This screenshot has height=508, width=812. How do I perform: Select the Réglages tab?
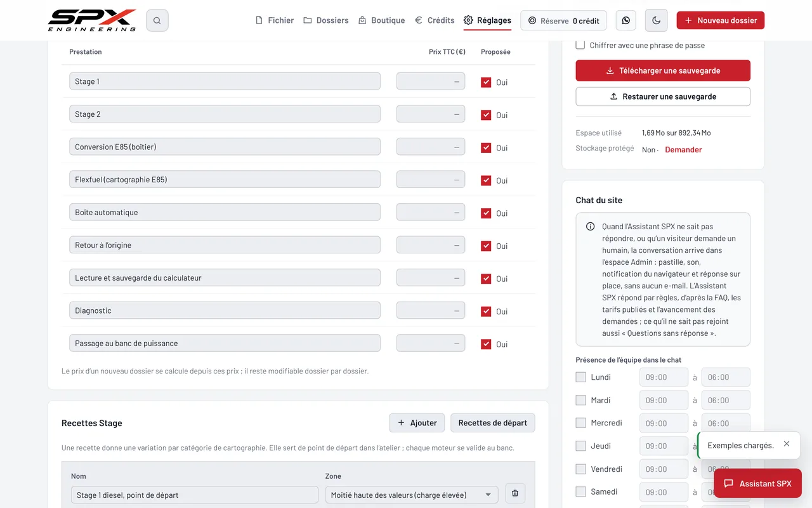tap(487, 20)
